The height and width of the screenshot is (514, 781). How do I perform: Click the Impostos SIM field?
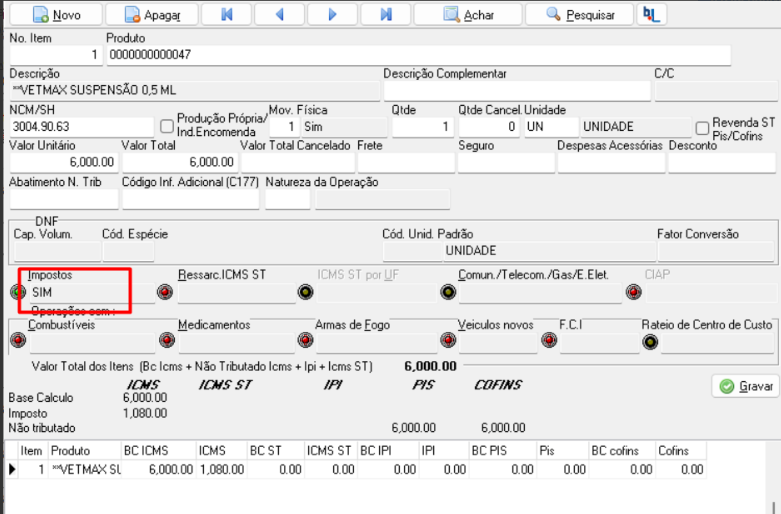[x=92, y=292]
